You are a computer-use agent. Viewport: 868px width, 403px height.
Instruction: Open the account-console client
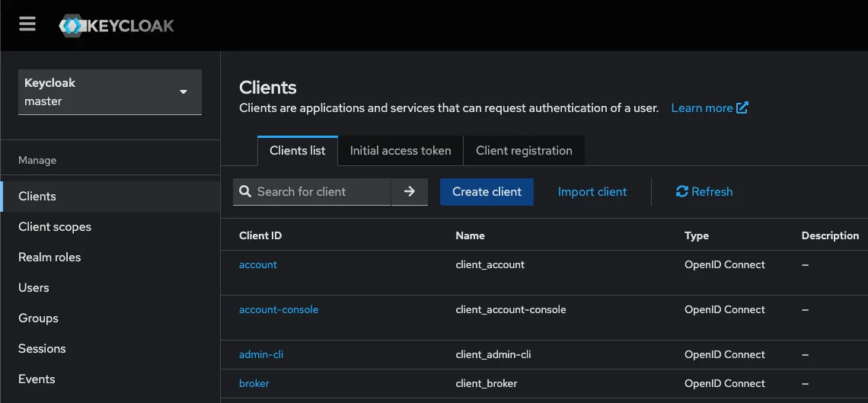[x=279, y=309]
